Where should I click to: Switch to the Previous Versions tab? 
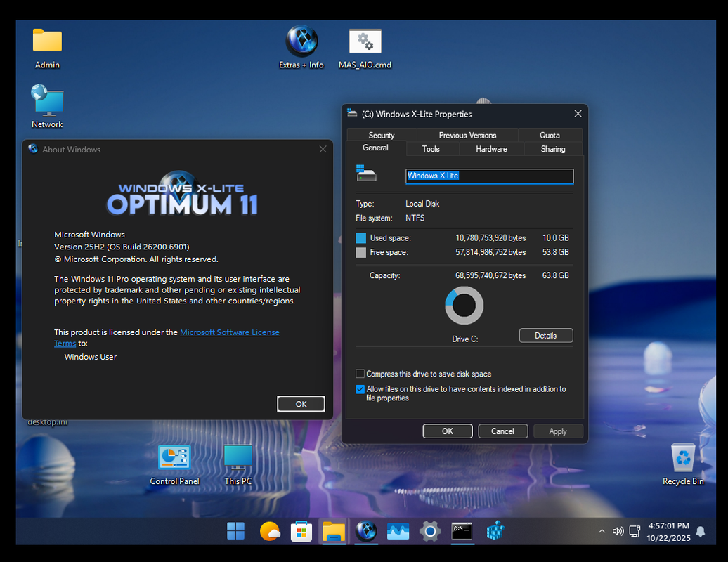pyautogui.click(x=467, y=135)
